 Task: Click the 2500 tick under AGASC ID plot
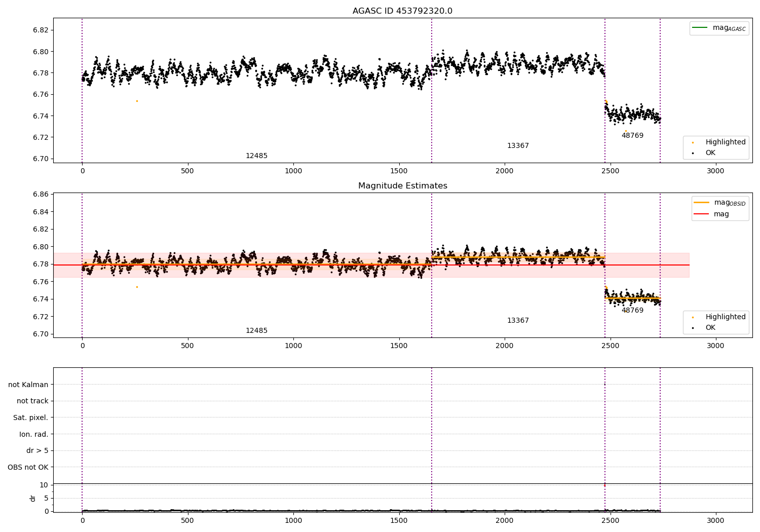pos(610,171)
